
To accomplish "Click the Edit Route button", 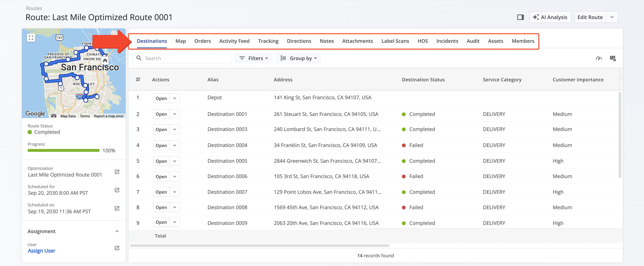I will pos(590,17).
